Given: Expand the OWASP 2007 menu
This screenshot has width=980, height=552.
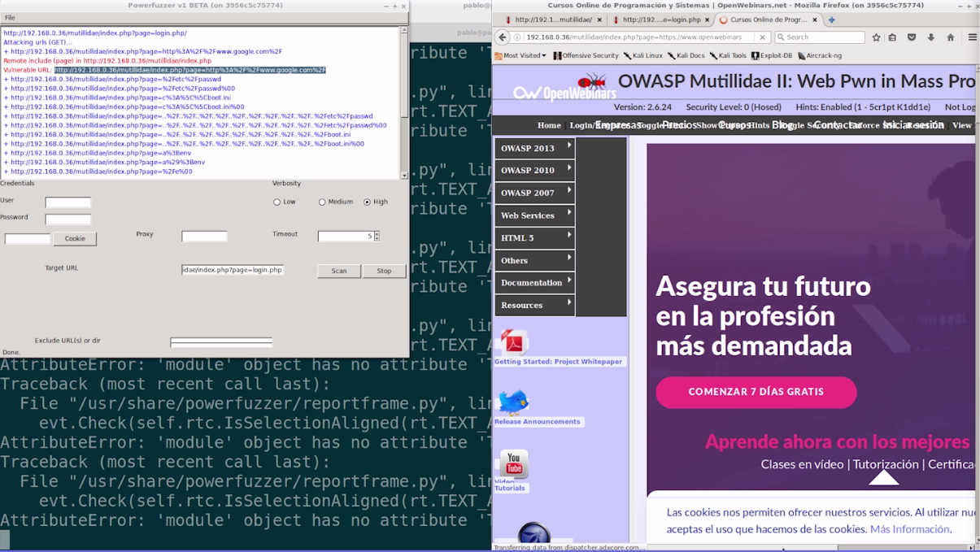Looking at the screenshot, I should pos(534,193).
